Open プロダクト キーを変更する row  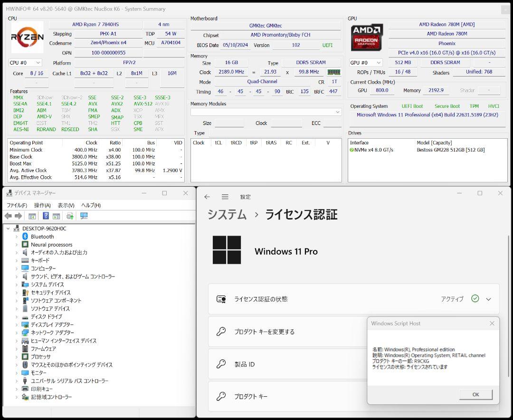pos(288,332)
